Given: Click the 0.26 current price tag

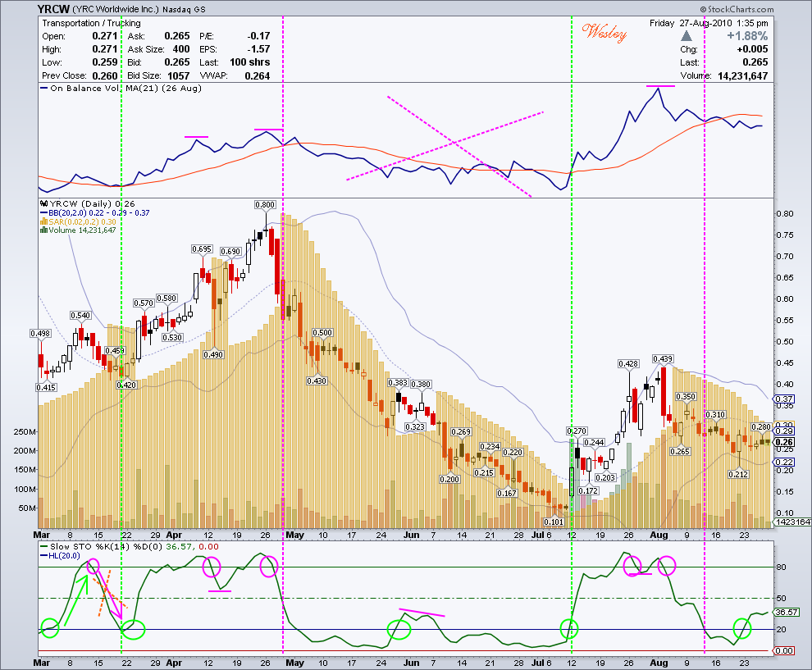Looking at the screenshot, I should [x=784, y=442].
